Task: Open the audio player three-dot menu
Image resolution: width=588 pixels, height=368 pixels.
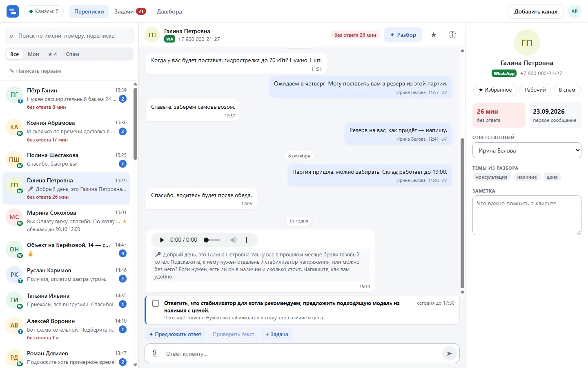Action: (x=247, y=240)
